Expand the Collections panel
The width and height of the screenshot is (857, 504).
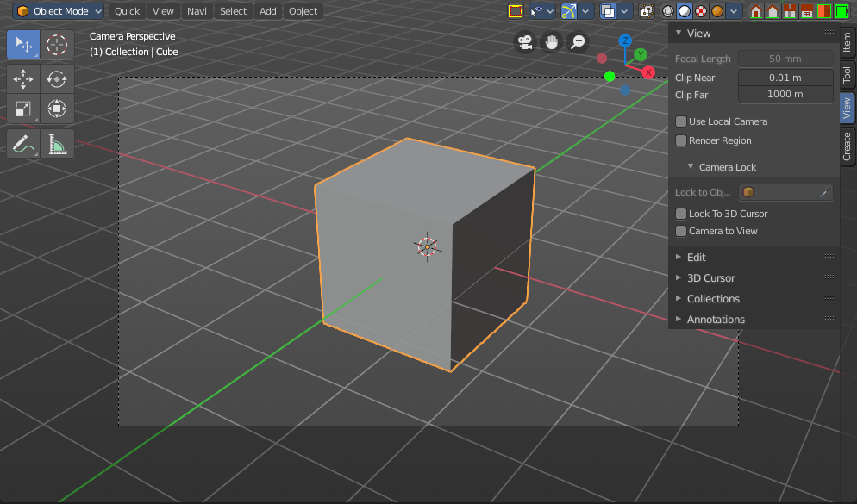coord(679,298)
